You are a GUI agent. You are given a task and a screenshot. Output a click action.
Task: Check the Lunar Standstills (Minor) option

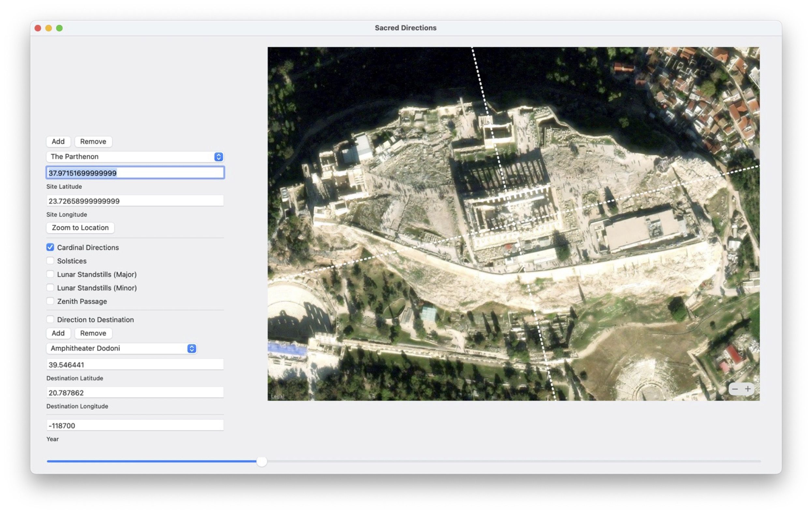(50, 288)
